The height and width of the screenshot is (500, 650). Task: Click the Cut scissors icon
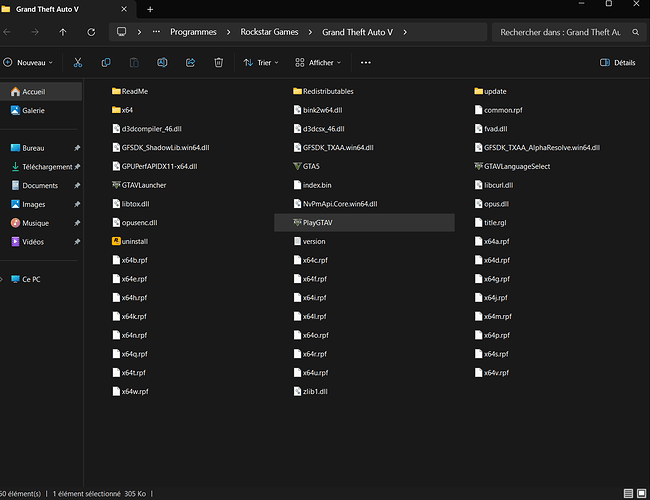click(78, 63)
